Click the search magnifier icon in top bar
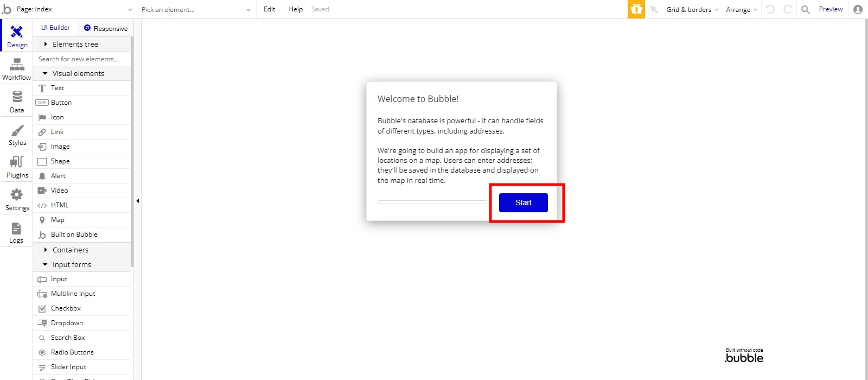Screen dimensions: 868x380 pyautogui.click(x=806, y=9)
